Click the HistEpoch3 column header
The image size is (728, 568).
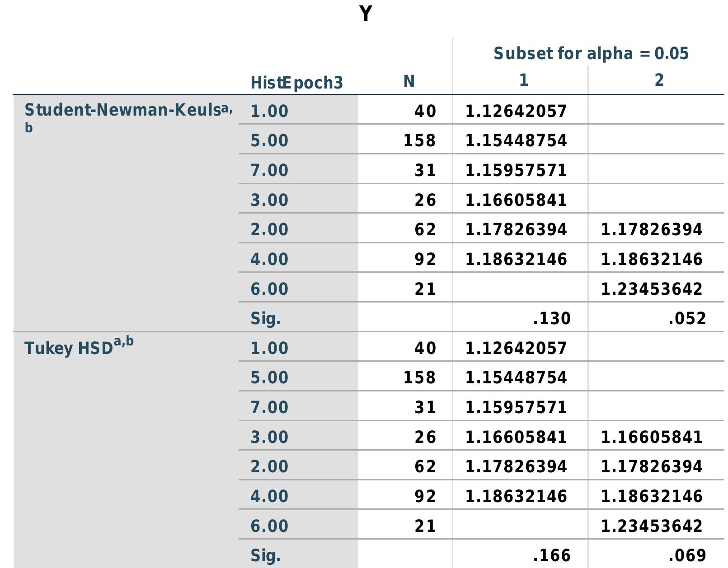pyautogui.click(x=296, y=83)
